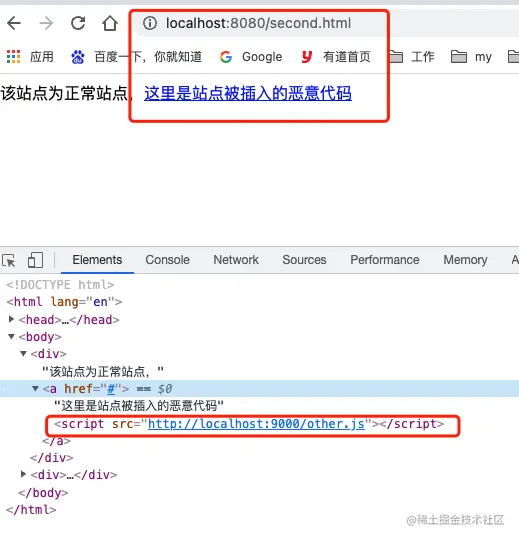The width and height of the screenshot is (519, 541).
Task: Collapse the body element node
Action: point(11,336)
